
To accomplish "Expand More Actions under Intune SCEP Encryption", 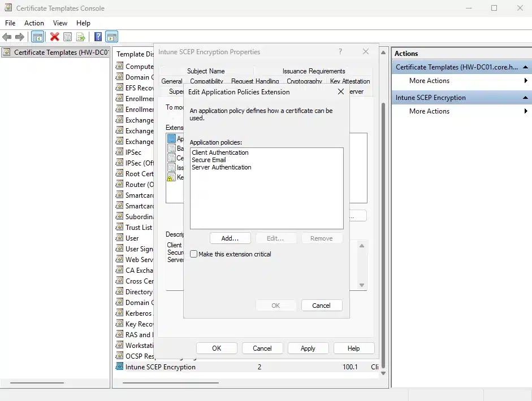I will pos(429,111).
